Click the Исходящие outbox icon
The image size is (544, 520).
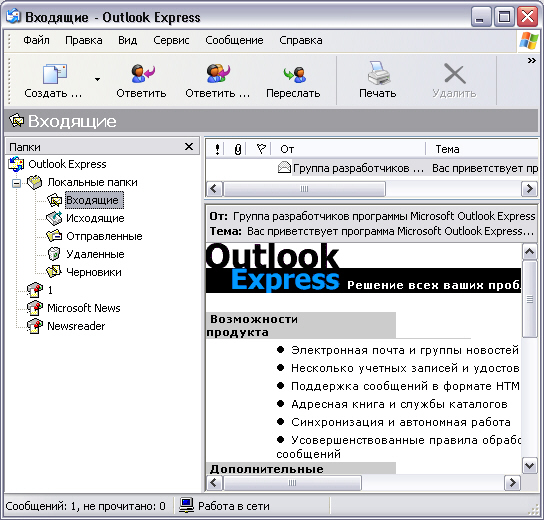(x=54, y=218)
